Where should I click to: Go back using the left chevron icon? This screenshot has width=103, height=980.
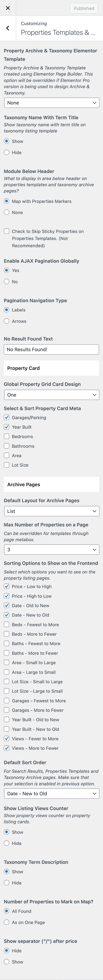[x=8, y=28]
